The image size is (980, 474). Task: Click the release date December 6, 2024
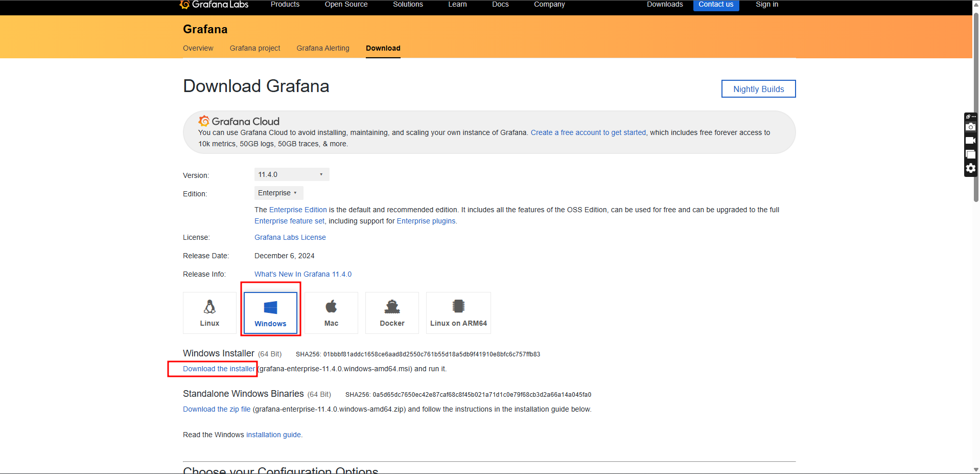[285, 256]
